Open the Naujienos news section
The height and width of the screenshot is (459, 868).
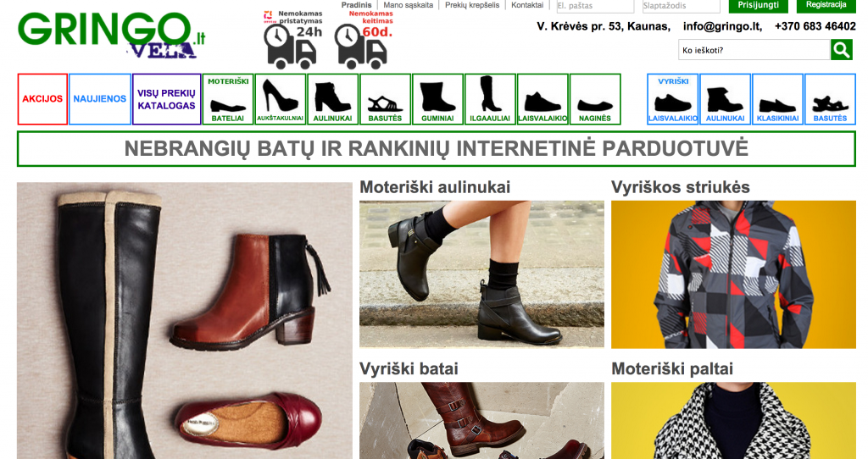[x=100, y=99]
